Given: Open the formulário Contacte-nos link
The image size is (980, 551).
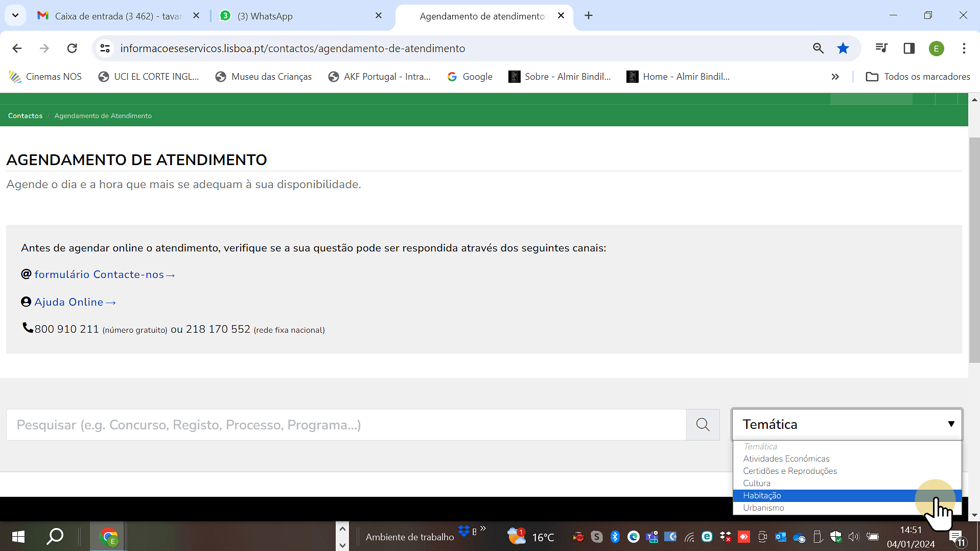Looking at the screenshot, I should point(100,274).
